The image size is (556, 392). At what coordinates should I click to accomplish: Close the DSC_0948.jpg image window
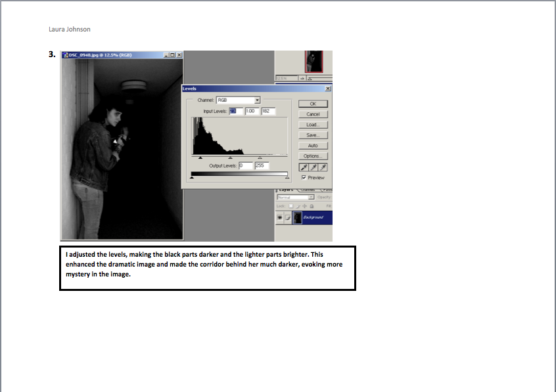point(179,55)
